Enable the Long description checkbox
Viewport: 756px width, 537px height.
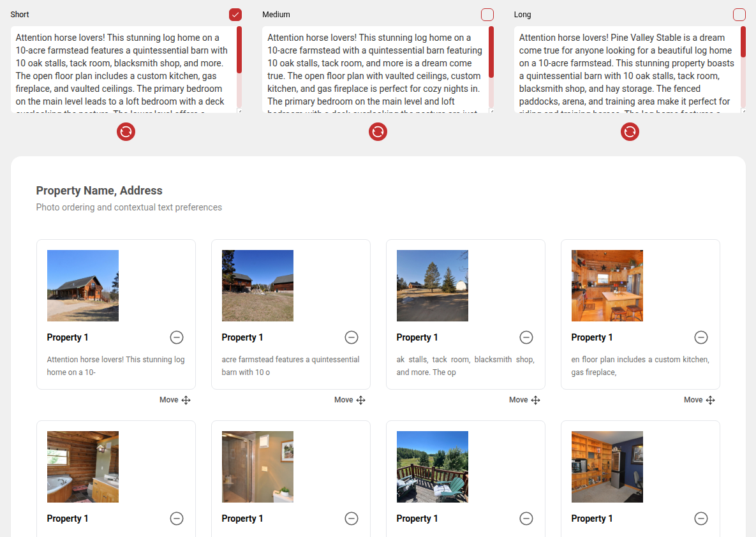click(739, 15)
